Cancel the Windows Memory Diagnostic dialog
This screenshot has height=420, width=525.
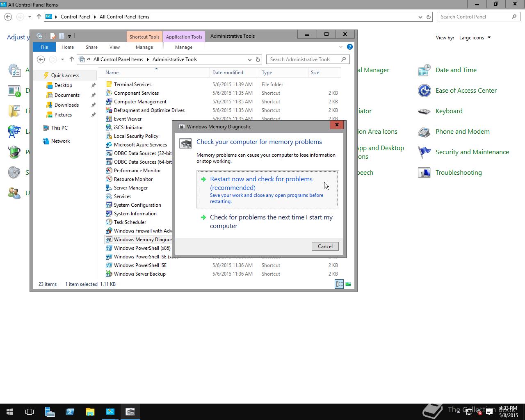[325, 246]
